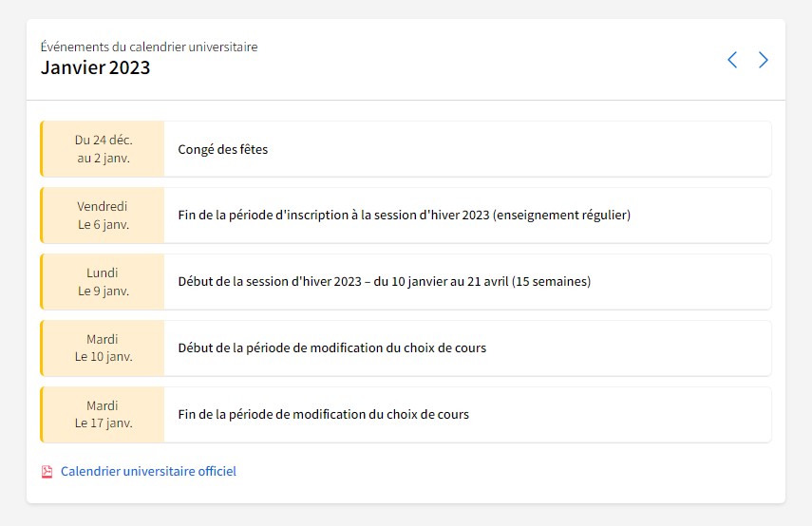Select Fin de la période de modification event
This screenshot has width=812, height=526.
(406, 414)
